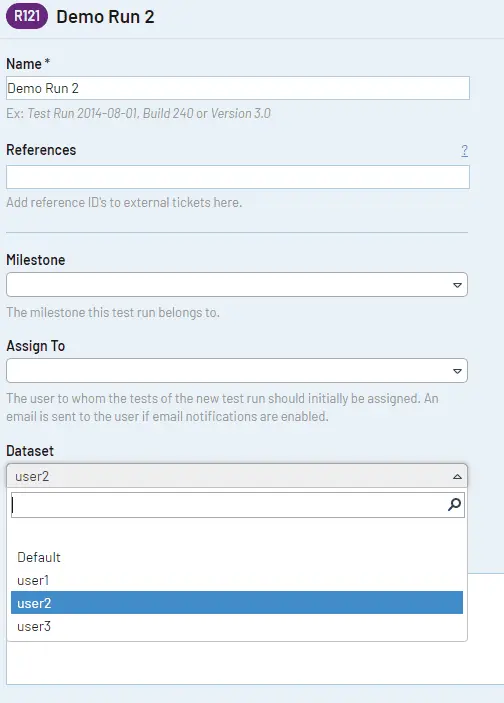Click the Dataset field label
Image resolution: width=504 pixels, height=703 pixels.
pyautogui.click(x=30, y=451)
